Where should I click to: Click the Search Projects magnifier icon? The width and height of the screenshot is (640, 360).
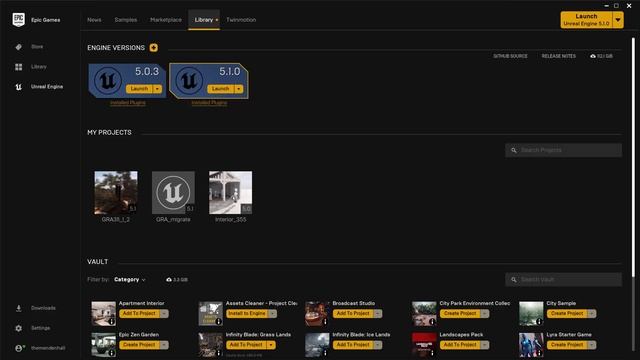513,151
